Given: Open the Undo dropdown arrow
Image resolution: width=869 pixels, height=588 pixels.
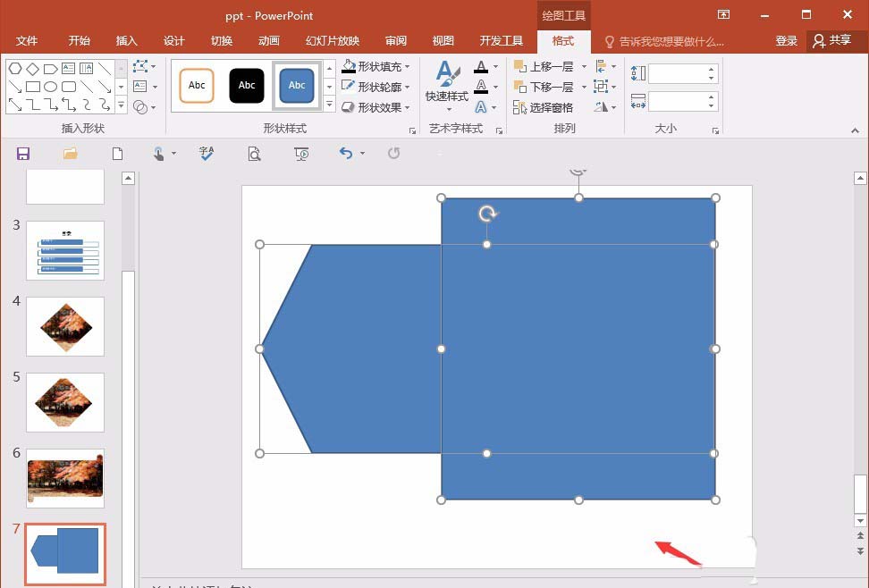Looking at the screenshot, I should click(361, 153).
